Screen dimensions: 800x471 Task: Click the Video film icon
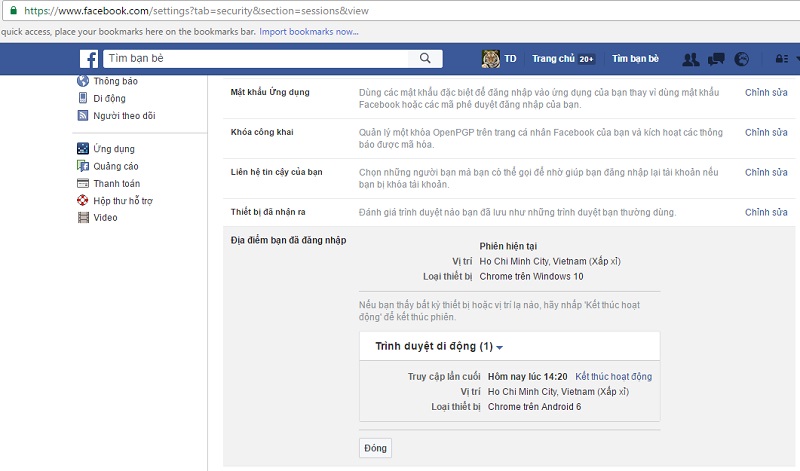83,217
